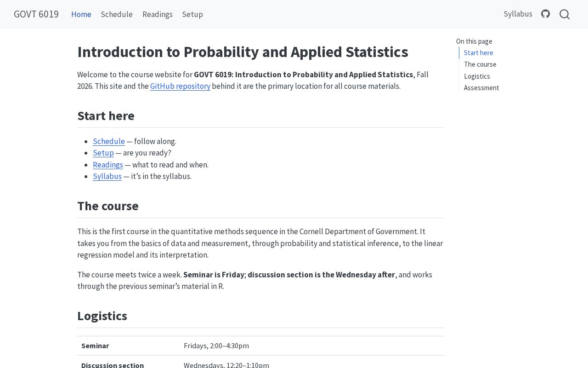Select the Setup nav item
The height and width of the screenshot is (368, 588).
[192, 14]
